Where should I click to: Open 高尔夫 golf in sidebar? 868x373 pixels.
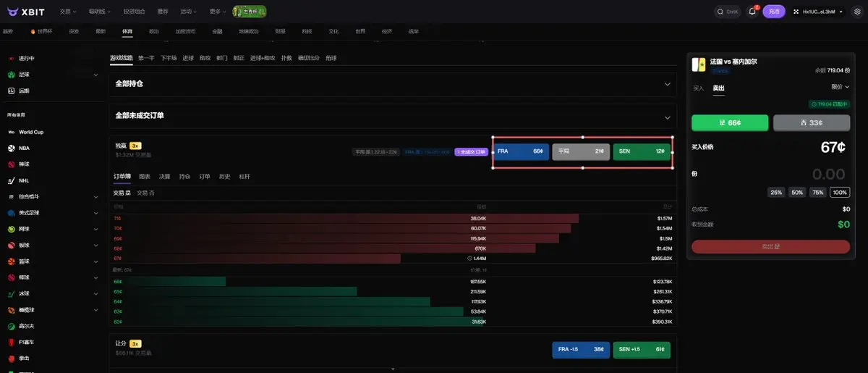pos(22,326)
